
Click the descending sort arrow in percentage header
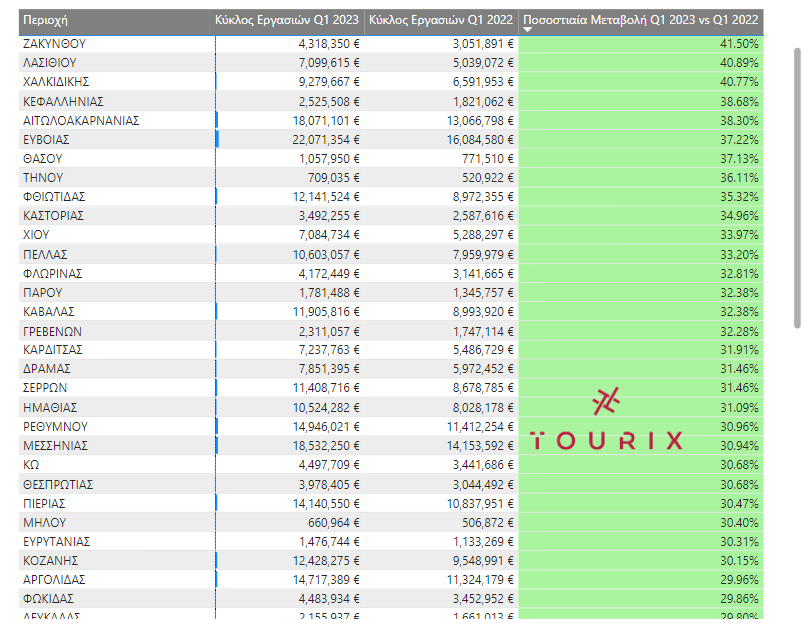click(528, 30)
